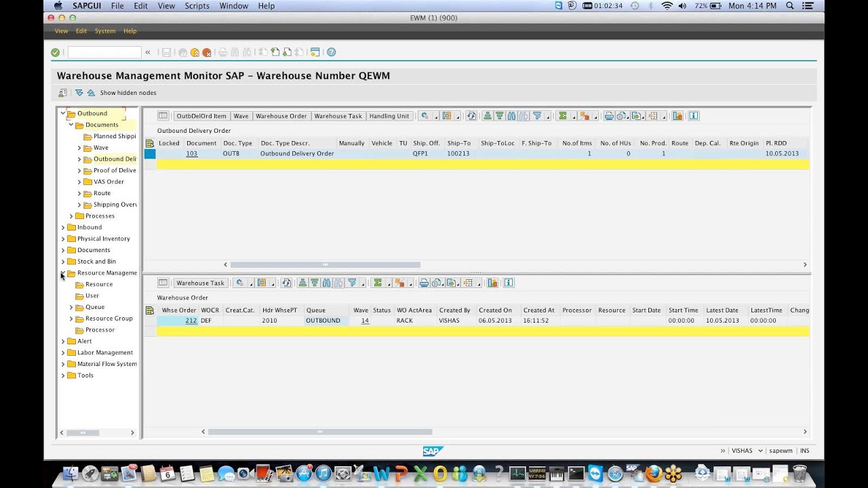The image size is (868, 488).
Task: Open the Scripts menu in macOS bar
Action: pos(197,5)
